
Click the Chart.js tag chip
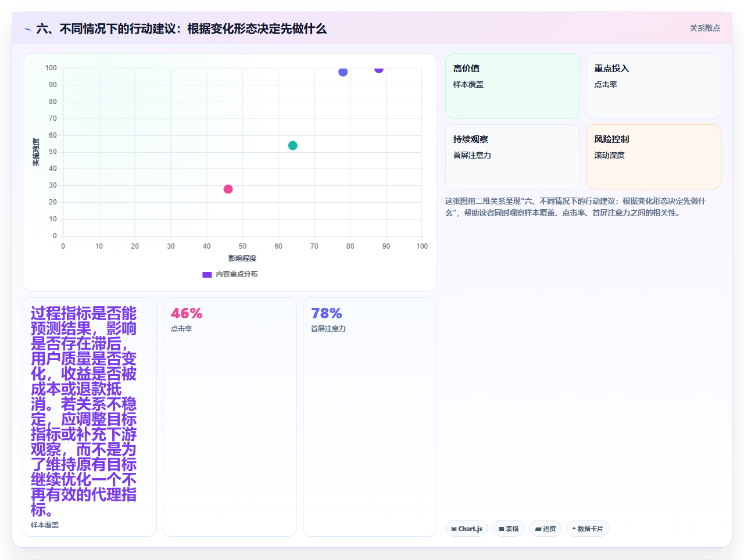[x=467, y=529]
